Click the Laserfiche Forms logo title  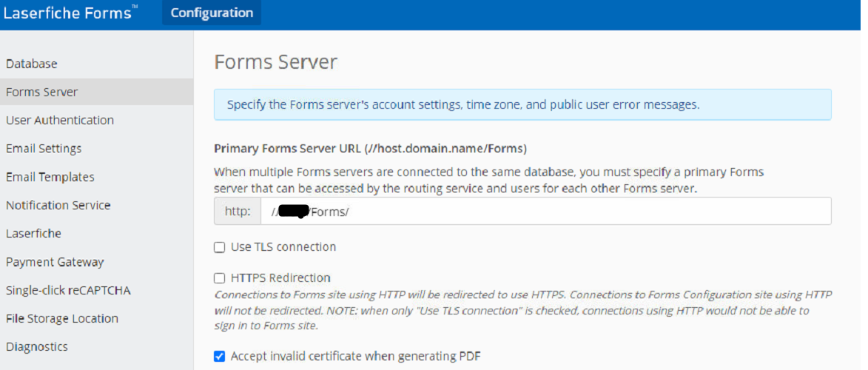tap(70, 13)
